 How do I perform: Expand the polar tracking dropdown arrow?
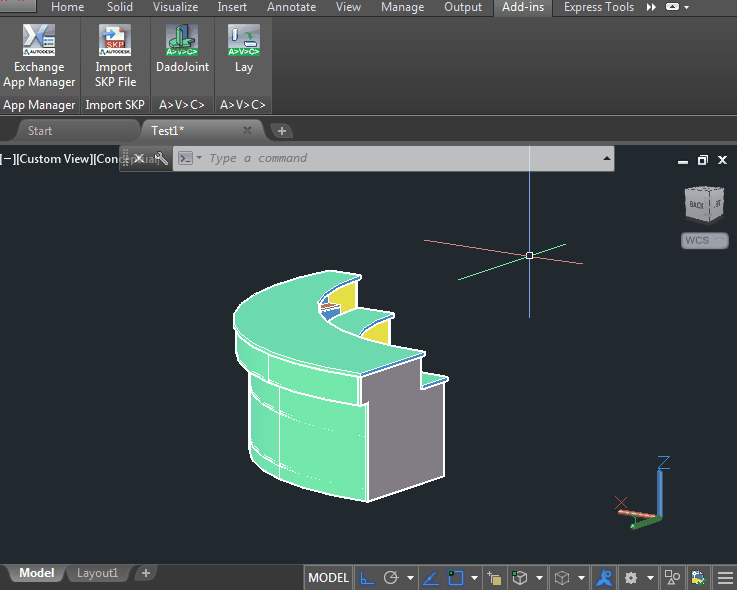(x=410, y=577)
